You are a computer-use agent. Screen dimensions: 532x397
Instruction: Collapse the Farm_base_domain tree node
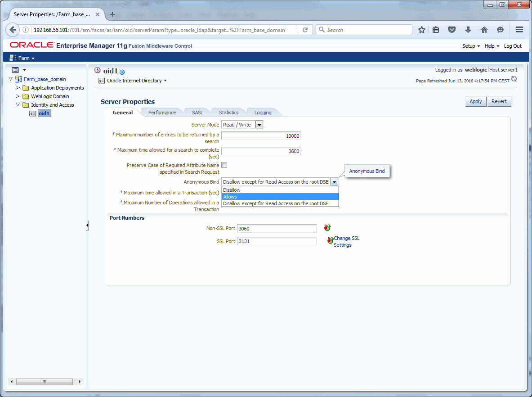click(10, 79)
